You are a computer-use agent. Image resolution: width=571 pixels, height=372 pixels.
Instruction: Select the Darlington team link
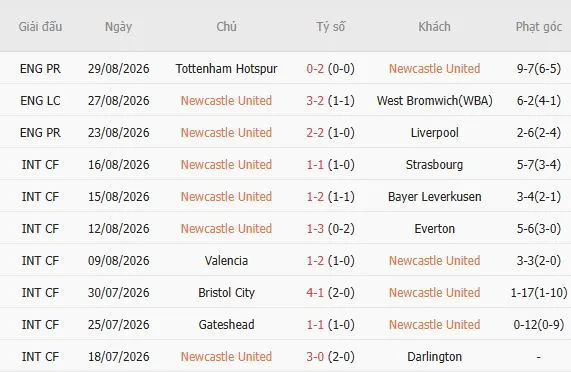click(434, 357)
